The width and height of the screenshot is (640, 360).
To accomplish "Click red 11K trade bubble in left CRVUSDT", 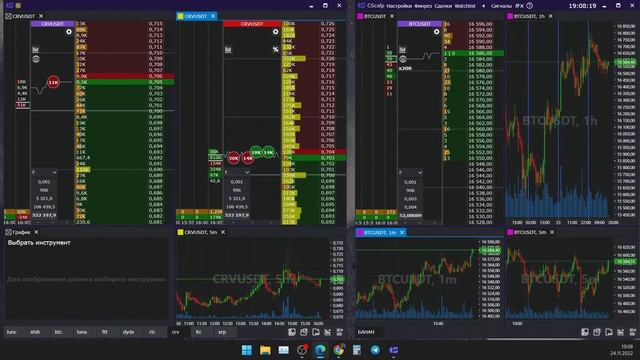I will pyautogui.click(x=53, y=82).
